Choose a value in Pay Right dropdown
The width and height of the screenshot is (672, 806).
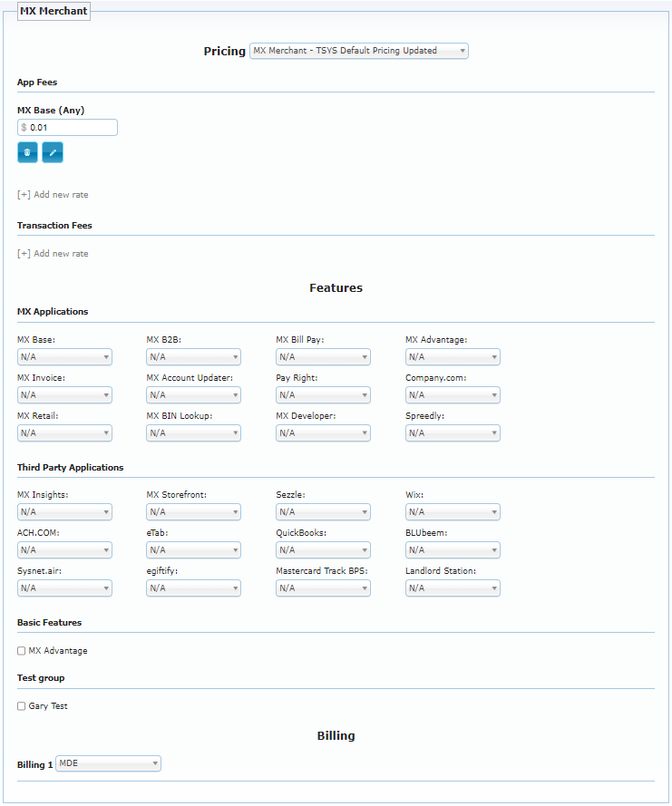(x=324, y=395)
